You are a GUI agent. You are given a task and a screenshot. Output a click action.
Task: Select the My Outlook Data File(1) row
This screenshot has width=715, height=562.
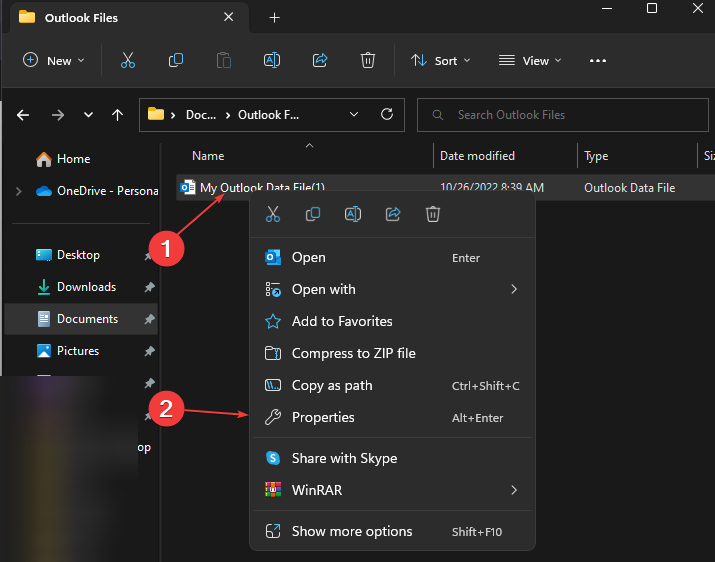point(446,187)
